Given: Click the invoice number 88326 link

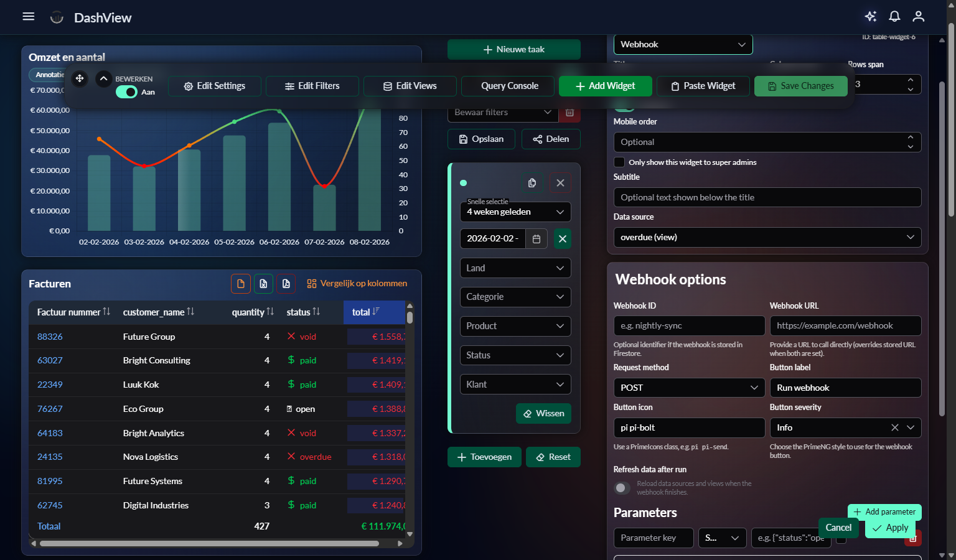Looking at the screenshot, I should pyautogui.click(x=50, y=336).
